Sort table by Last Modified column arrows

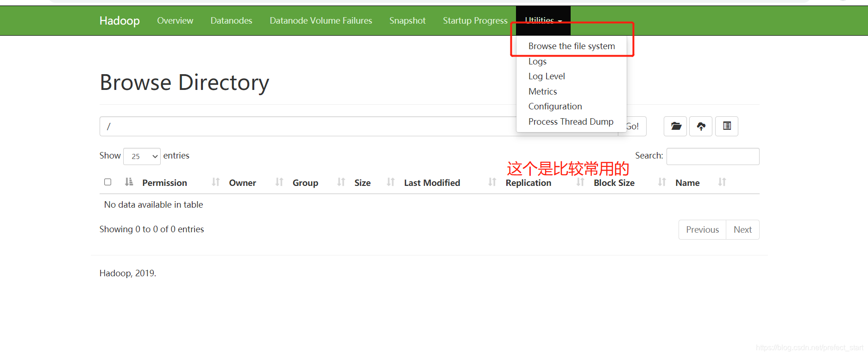pyautogui.click(x=492, y=182)
